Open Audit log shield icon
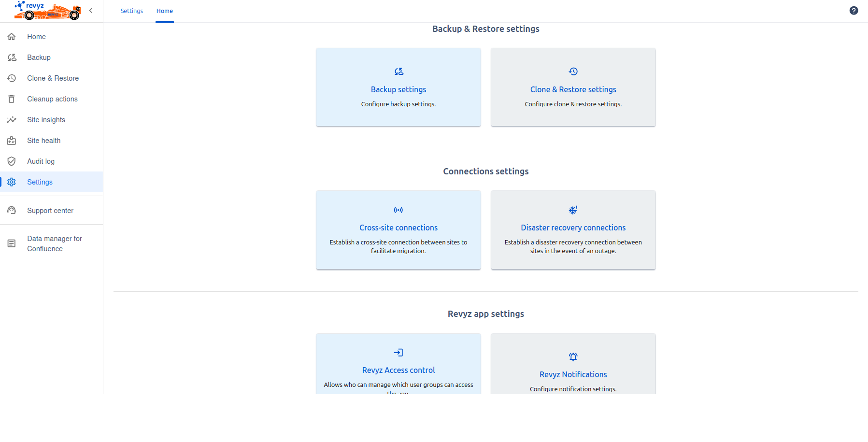The height and width of the screenshot is (442, 868). pos(12,161)
